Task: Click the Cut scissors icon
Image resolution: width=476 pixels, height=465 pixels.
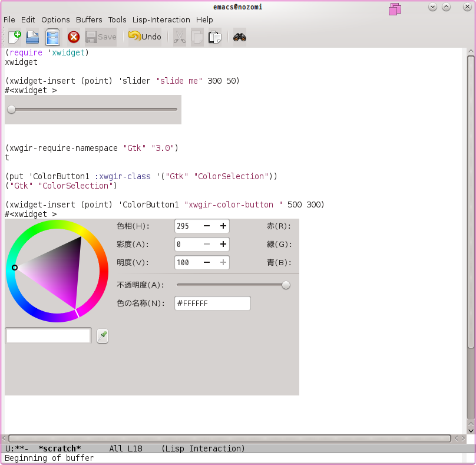Action: [x=180, y=37]
